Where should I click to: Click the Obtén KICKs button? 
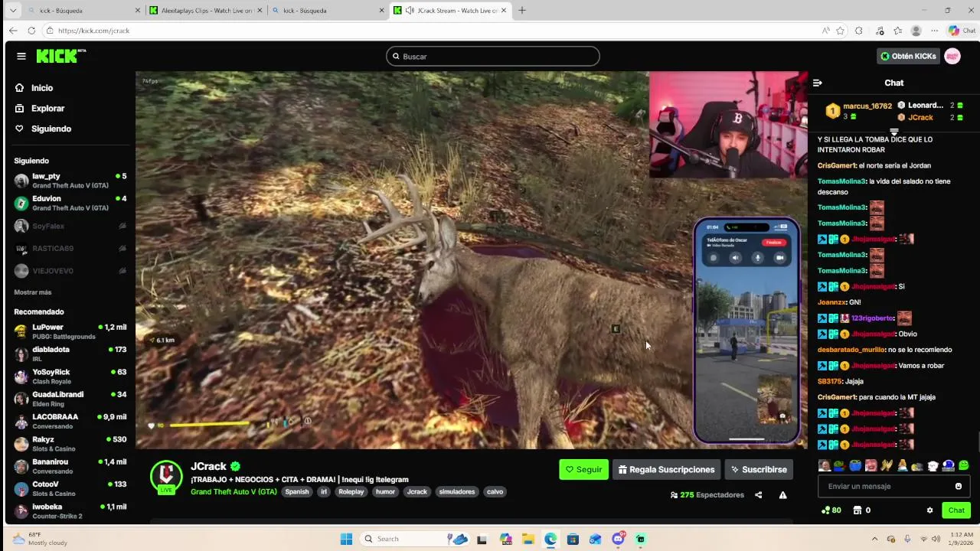[x=908, y=56]
